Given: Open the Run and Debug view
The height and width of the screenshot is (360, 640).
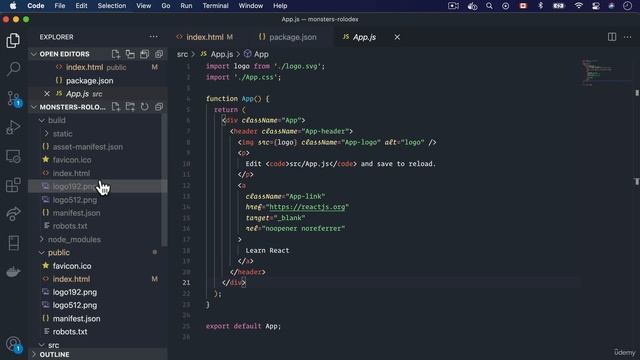Looking at the screenshot, I should tap(13, 127).
